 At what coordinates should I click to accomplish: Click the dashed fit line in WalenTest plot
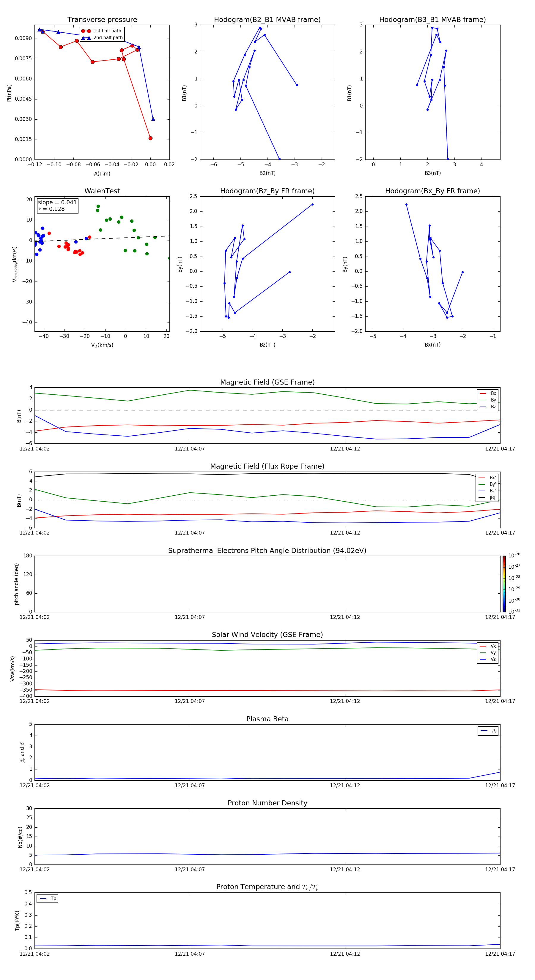click(102, 238)
